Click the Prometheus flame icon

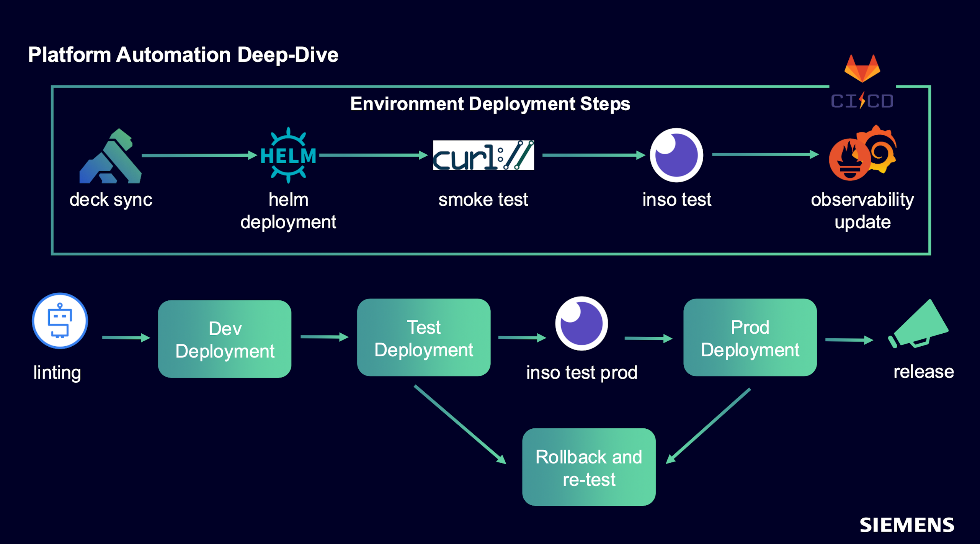click(x=849, y=160)
